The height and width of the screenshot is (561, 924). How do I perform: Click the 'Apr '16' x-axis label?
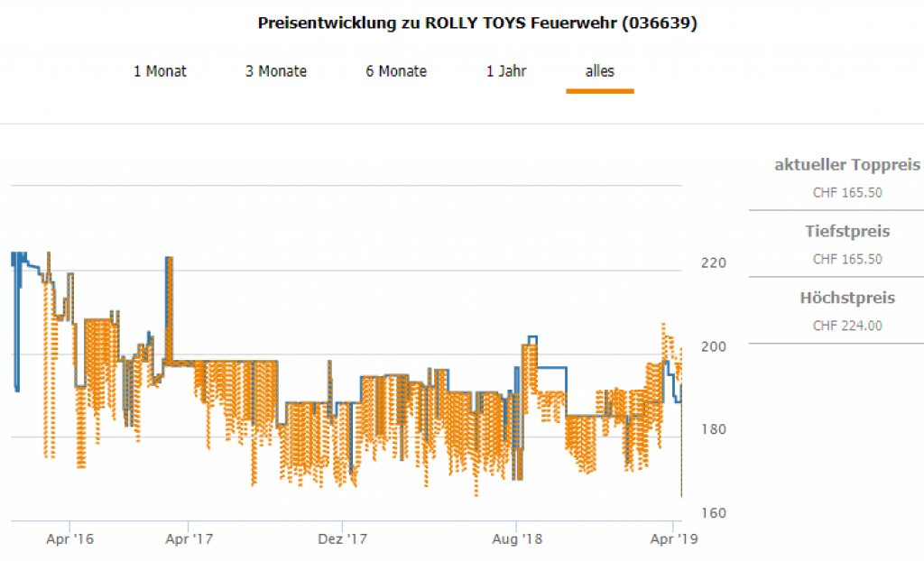pos(70,539)
